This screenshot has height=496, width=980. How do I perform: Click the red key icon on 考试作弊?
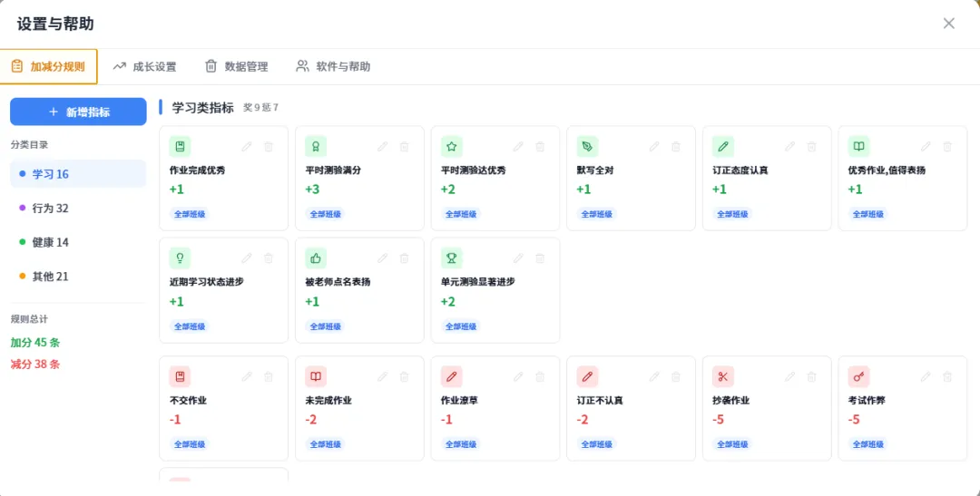tap(858, 376)
